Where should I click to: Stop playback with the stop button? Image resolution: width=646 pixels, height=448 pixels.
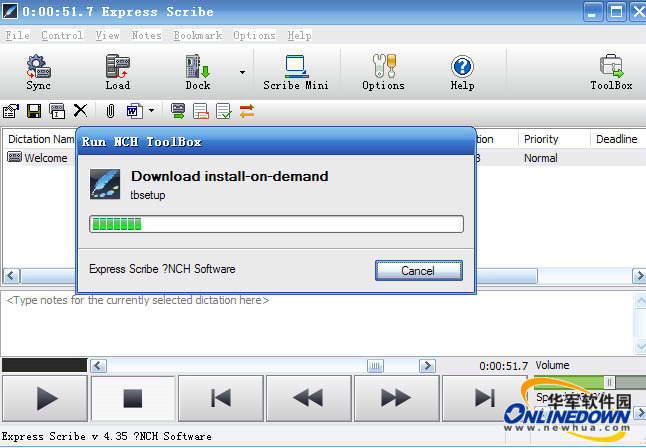(133, 398)
